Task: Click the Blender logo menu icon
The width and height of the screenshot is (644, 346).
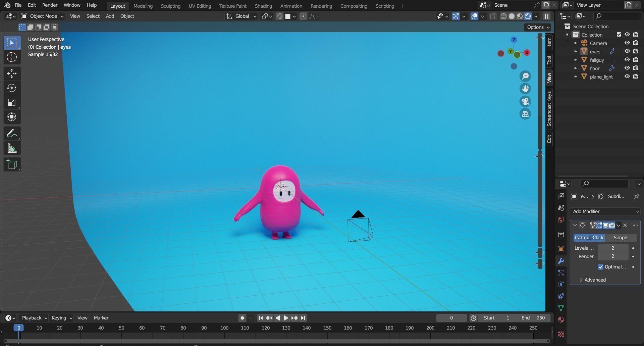Action: [x=7, y=5]
